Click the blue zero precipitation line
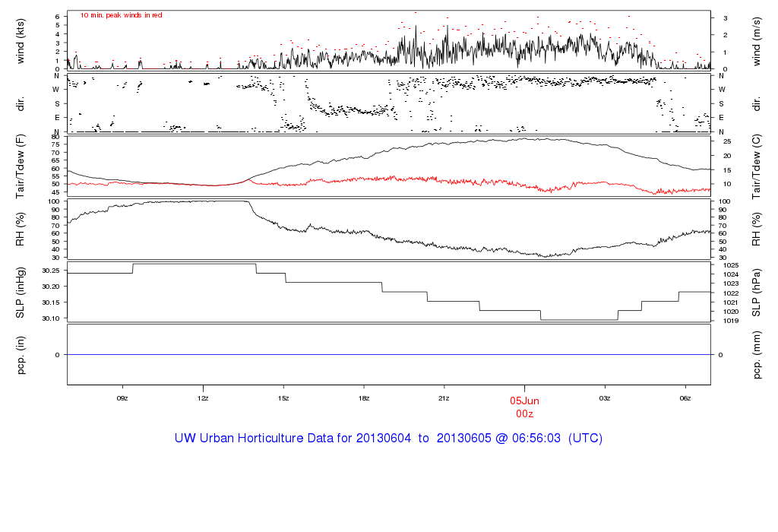Image resolution: width=778 pixels, height=532 pixels. (389, 355)
